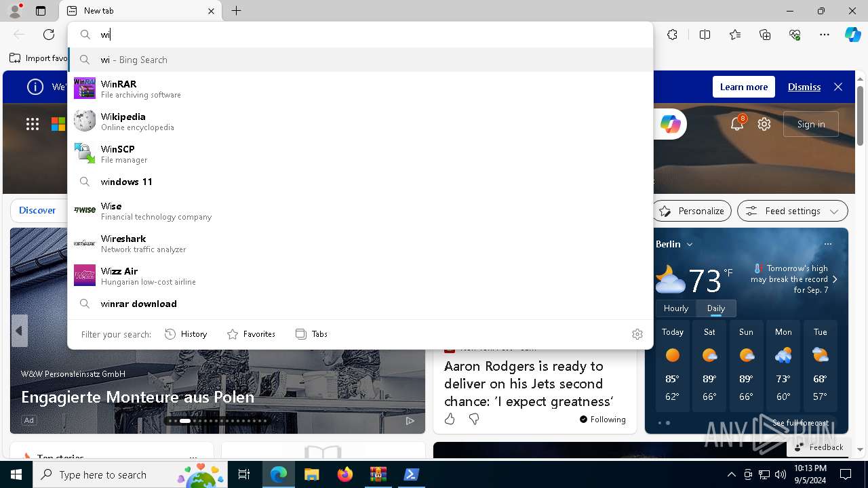Show hidden system tray icons
Screen dimensions: 868x488
731,474
